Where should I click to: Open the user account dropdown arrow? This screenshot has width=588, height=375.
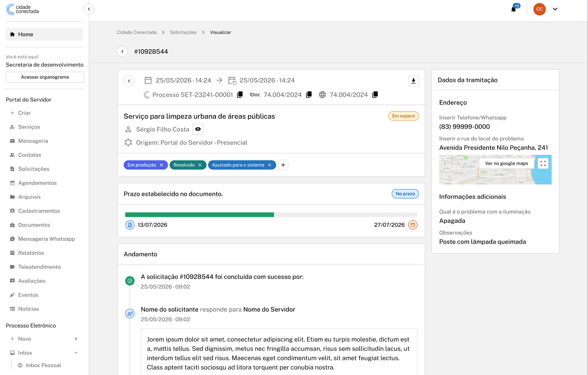pos(555,9)
